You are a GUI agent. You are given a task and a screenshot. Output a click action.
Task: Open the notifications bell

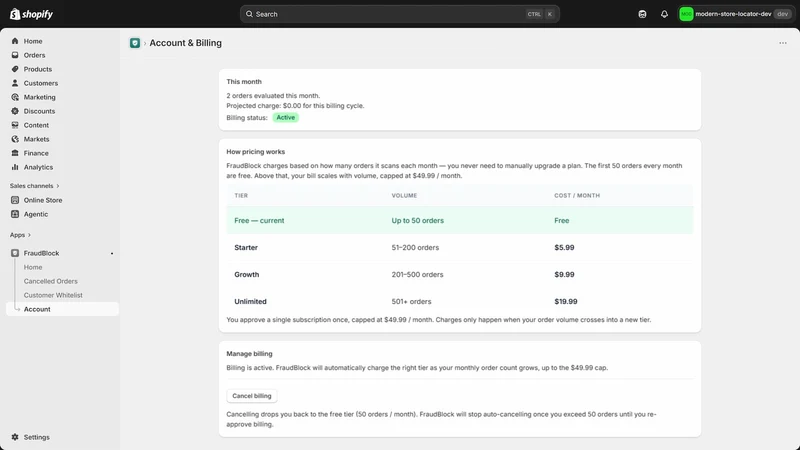[664, 14]
